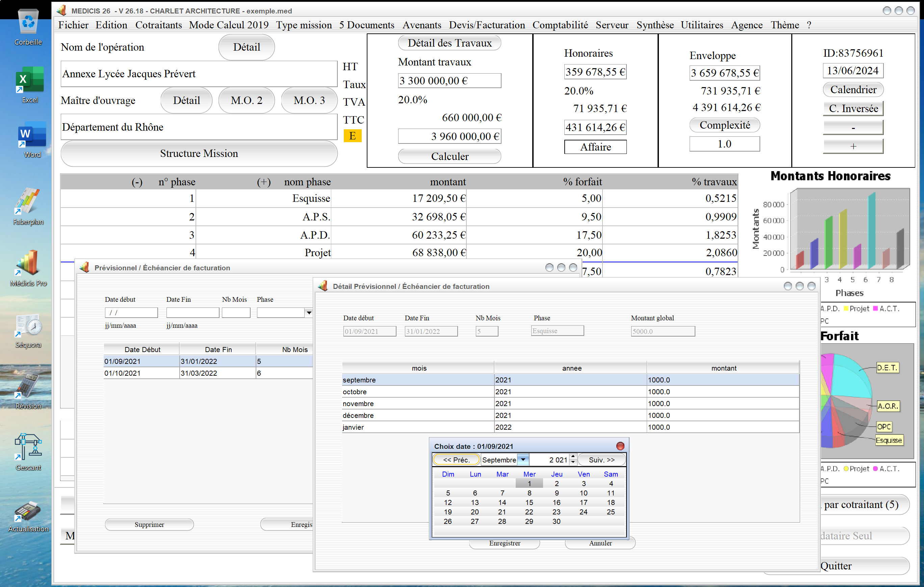Increase the year with the up arrow
924x587 pixels.
[572, 457]
